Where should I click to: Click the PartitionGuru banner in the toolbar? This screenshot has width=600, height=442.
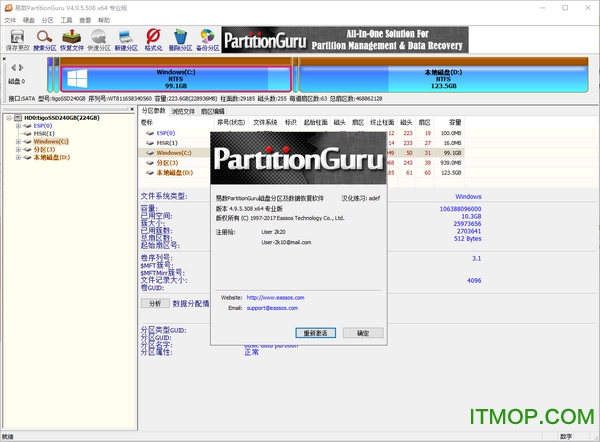pyautogui.click(x=345, y=40)
